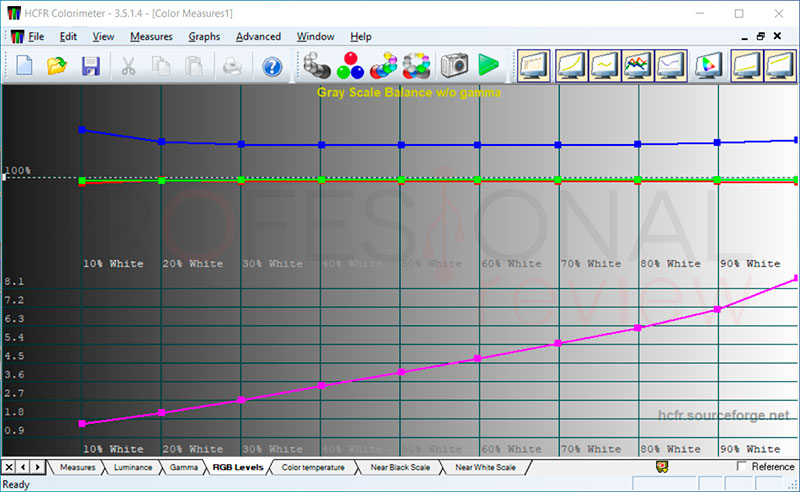The height and width of the screenshot is (492, 800).
Task: Open the Help menu
Action: [361, 37]
